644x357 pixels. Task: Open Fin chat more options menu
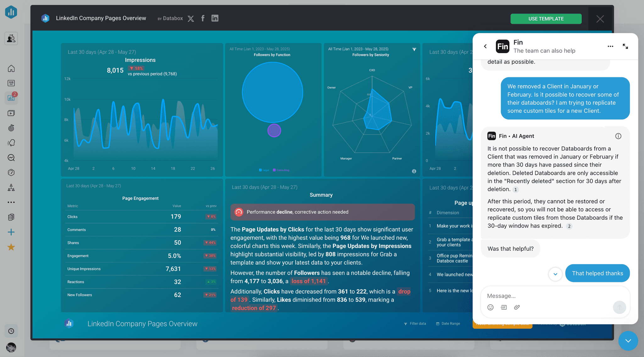pyautogui.click(x=610, y=47)
